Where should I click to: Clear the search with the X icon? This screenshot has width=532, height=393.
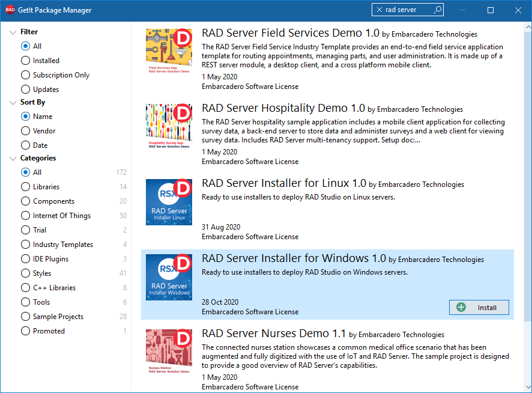[x=379, y=10]
